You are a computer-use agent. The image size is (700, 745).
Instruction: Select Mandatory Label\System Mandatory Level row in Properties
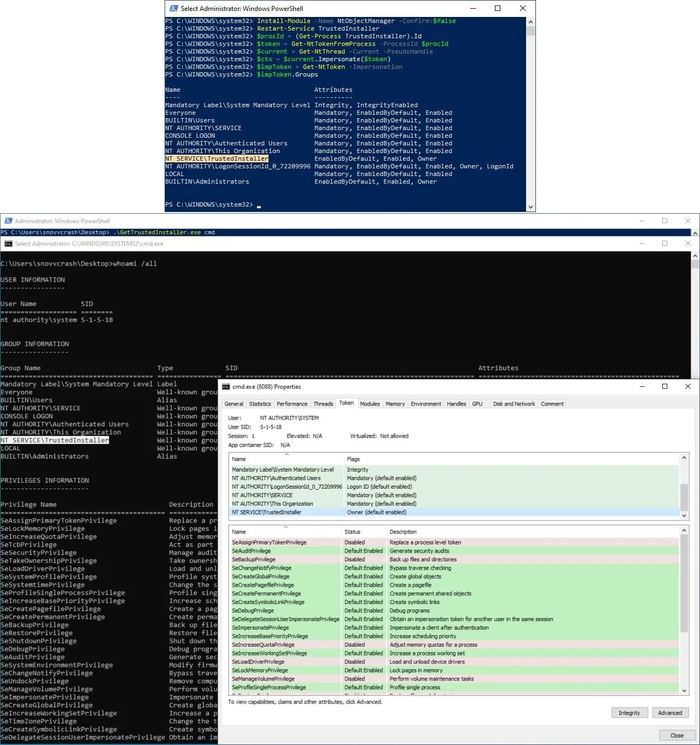coord(454,470)
